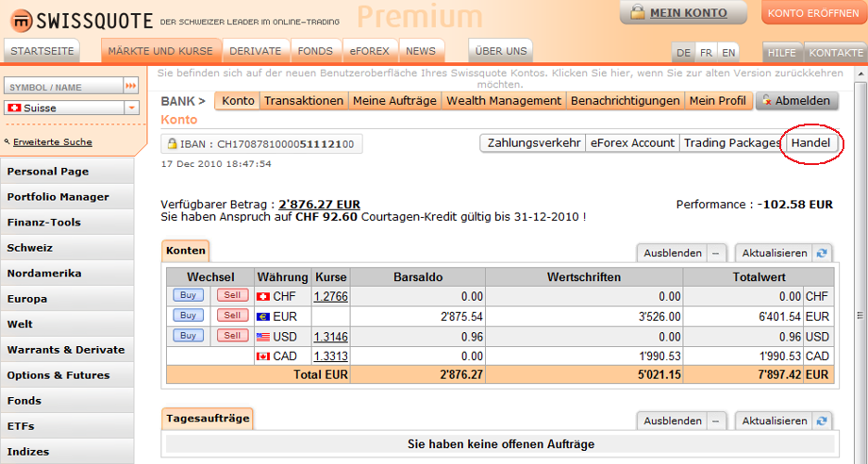The height and width of the screenshot is (464, 868).
Task: Click Konto eröffnen button
Action: click(x=813, y=12)
